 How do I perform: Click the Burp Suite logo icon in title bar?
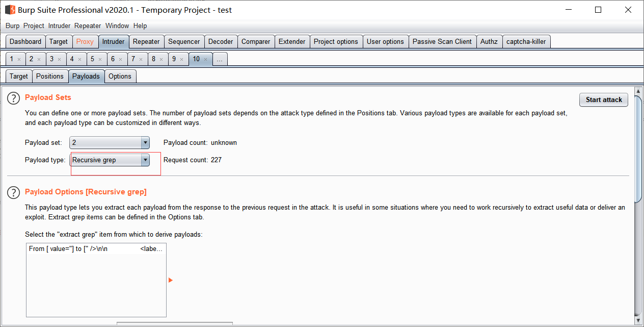10,10
